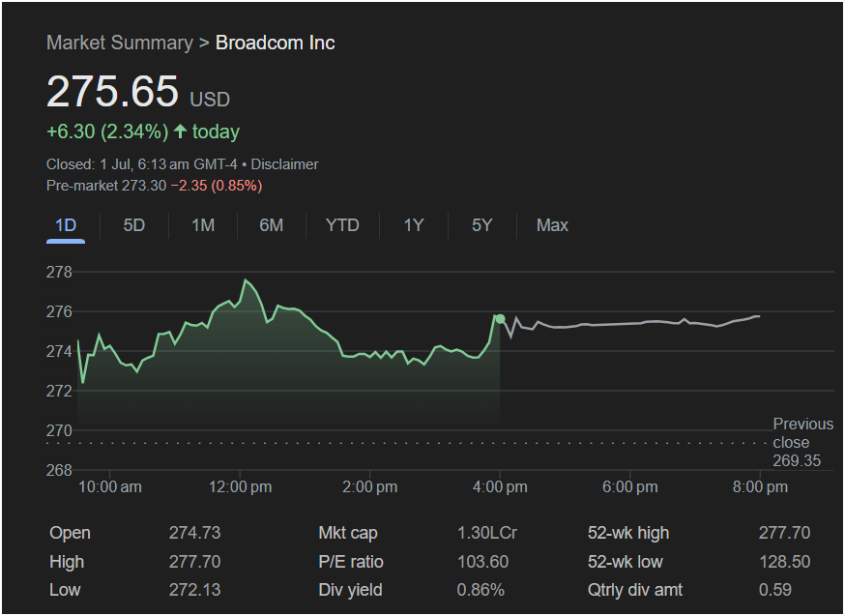Switch to the 5D time range tab

[134, 225]
